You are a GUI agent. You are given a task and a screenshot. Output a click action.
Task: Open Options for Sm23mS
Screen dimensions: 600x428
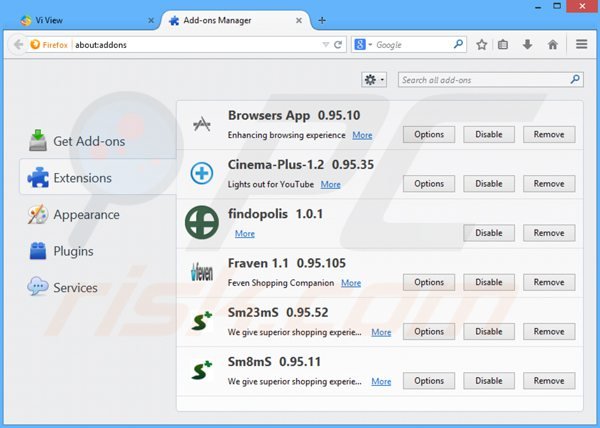click(x=429, y=331)
